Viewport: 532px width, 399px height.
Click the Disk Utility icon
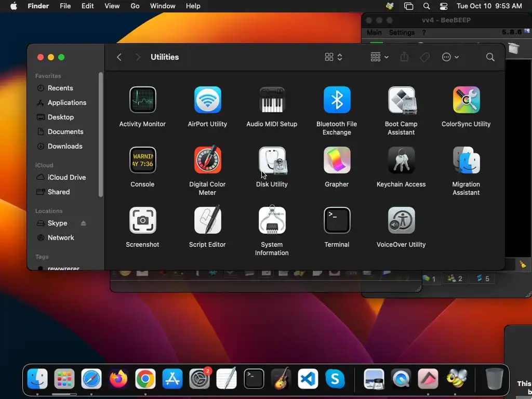(x=272, y=160)
